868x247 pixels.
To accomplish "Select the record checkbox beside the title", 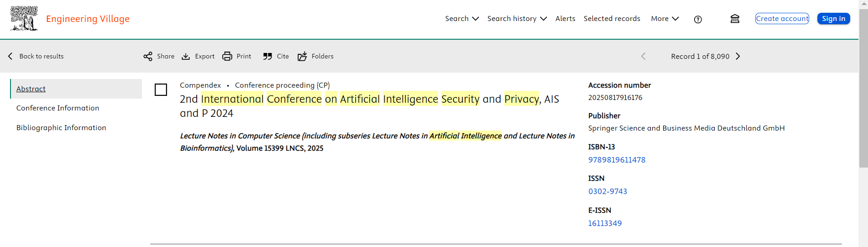I will click(161, 89).
